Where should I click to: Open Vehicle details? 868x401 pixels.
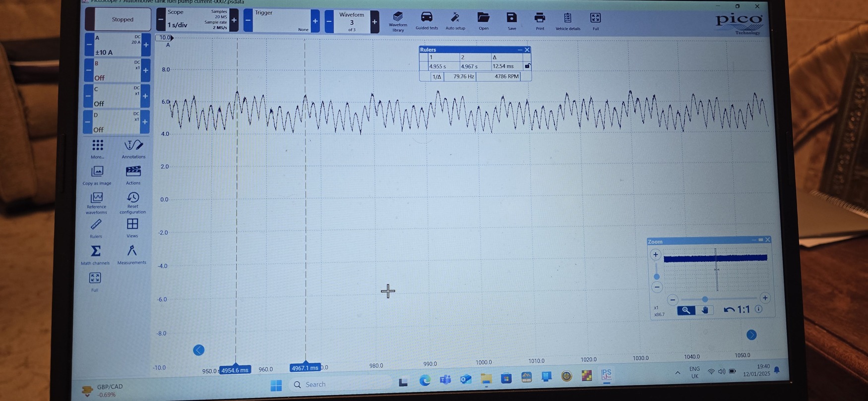point(567,21)
